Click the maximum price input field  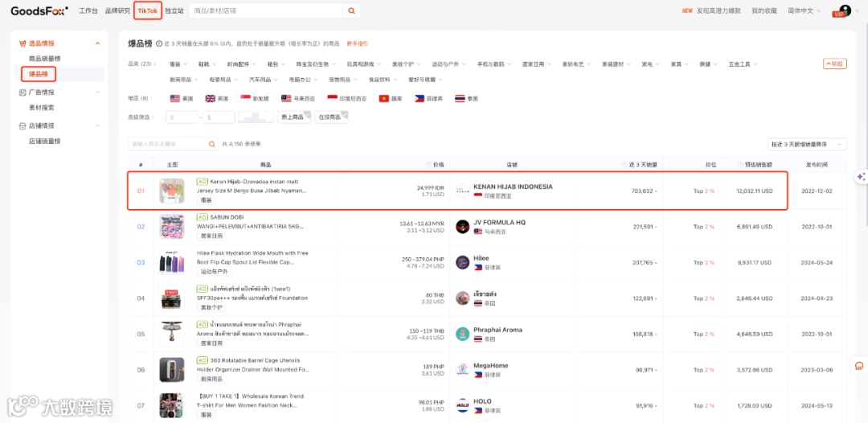click(219, 117)
